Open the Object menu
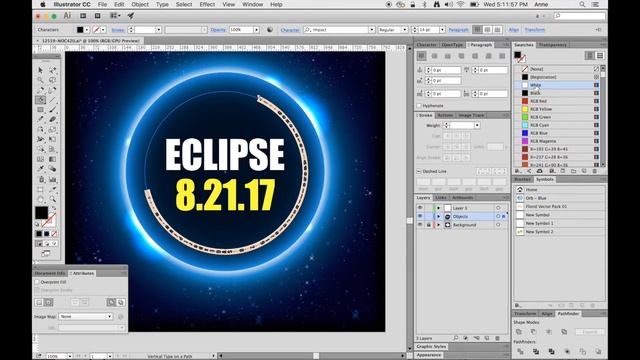Viewport: 640px width, 360px height. (140, 4)
